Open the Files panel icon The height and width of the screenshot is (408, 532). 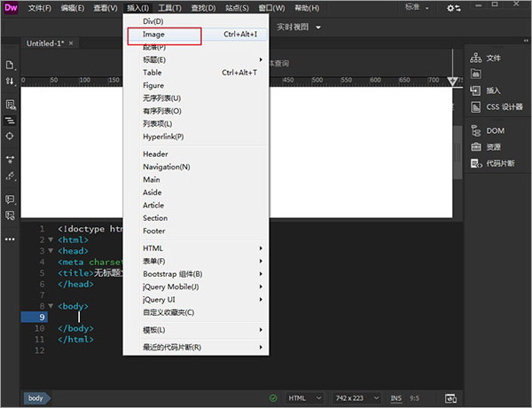tap(476, 57)
